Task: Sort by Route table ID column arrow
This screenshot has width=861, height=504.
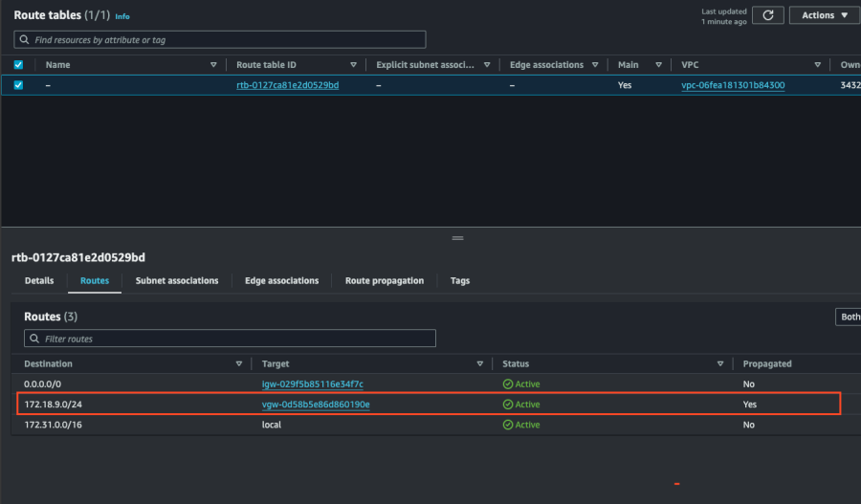Action: [353, 65]
